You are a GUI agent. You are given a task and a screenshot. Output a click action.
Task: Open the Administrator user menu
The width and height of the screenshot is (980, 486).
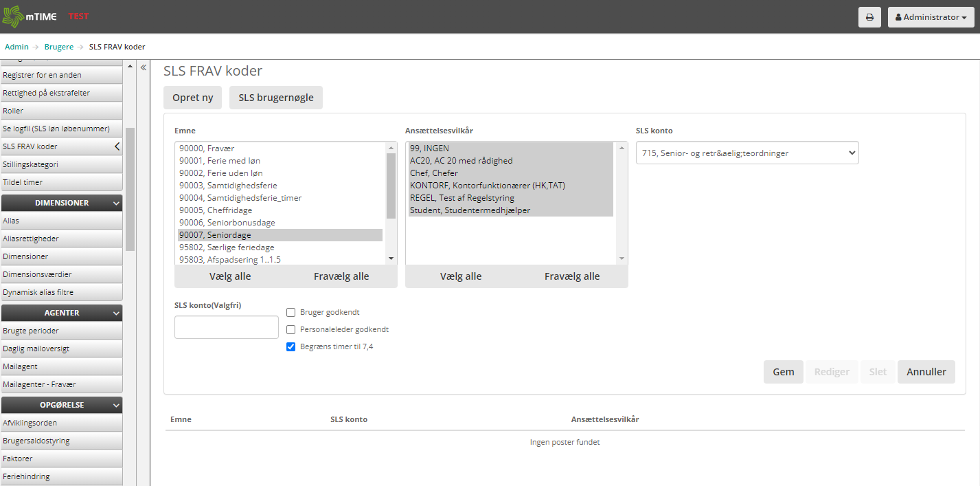click(931, 17)
